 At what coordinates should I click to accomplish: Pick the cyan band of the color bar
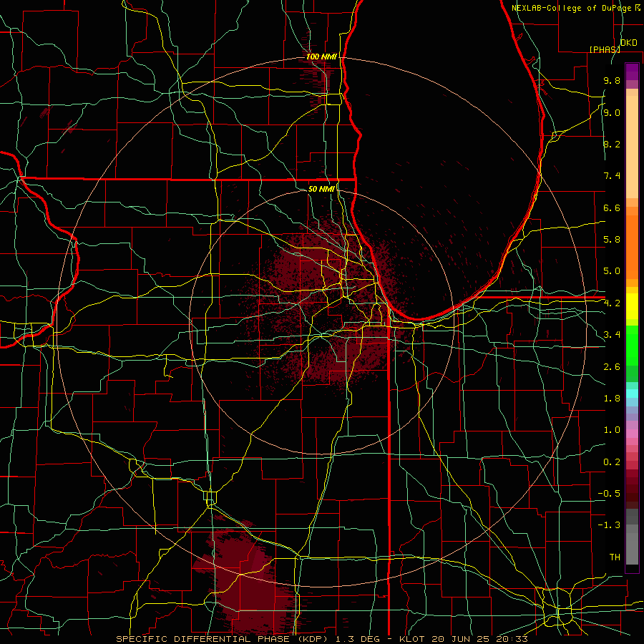[632, 394]
